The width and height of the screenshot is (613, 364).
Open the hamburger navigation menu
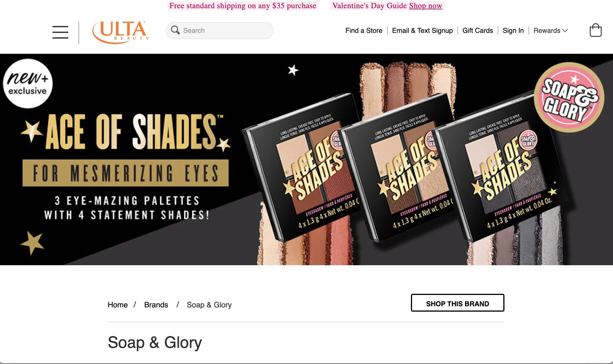coord(60,32)
